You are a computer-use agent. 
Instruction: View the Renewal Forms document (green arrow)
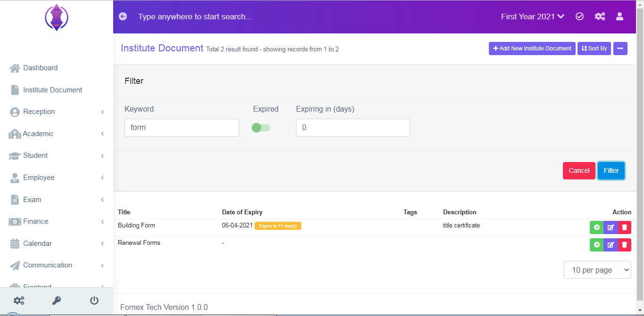click(x=596, y=245)
